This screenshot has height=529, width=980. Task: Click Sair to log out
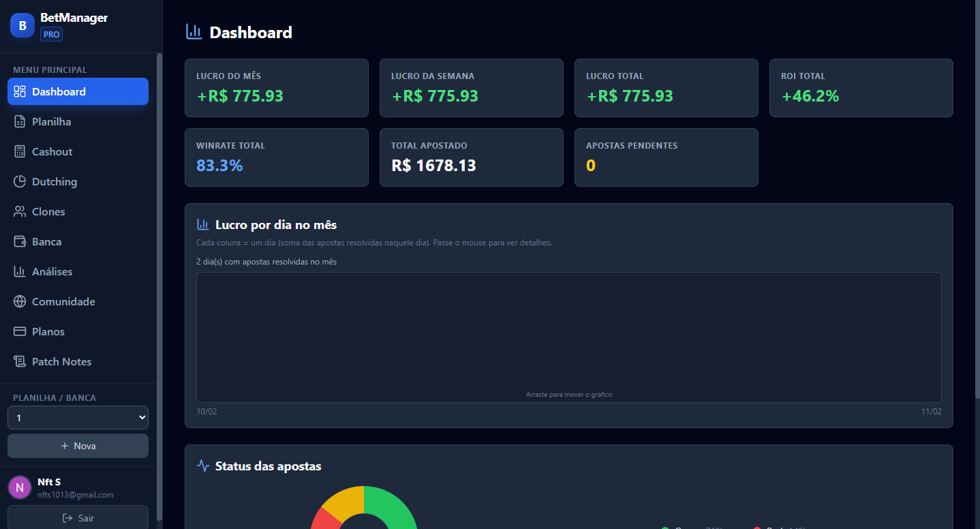[x=77, y=518]
